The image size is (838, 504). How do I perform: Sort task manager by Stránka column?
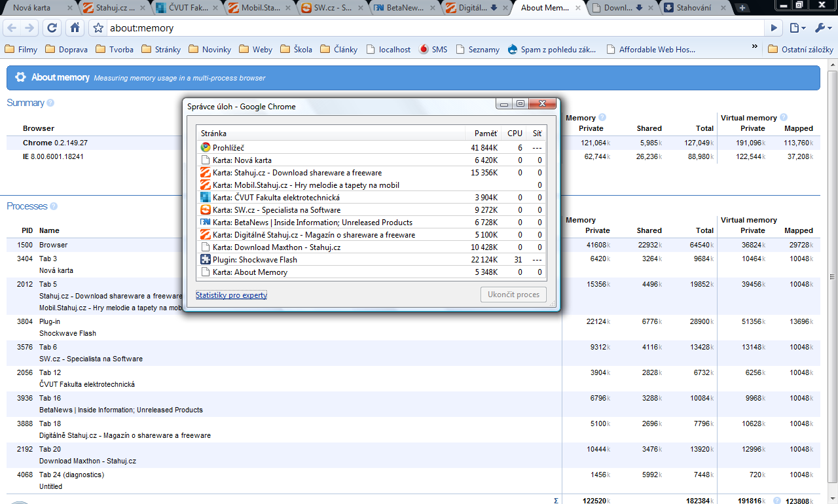click(x=331, y=134)
